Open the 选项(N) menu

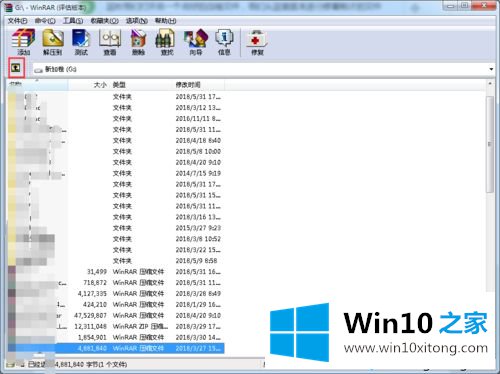pyautogui.click(x=137, y=21)
